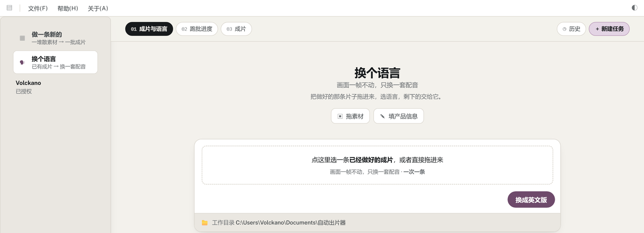Viewport: 644px width, 233px height.
Task: Go to step 03 成片
Action: (236, 29)
